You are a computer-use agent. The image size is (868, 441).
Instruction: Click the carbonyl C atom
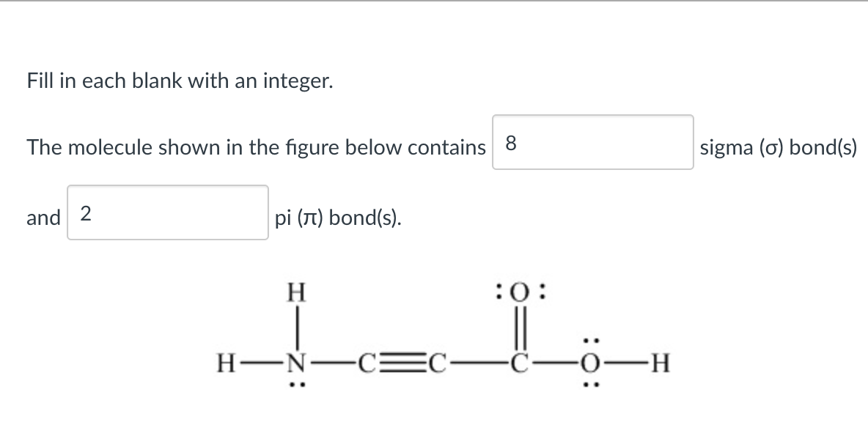click(519, 364)
